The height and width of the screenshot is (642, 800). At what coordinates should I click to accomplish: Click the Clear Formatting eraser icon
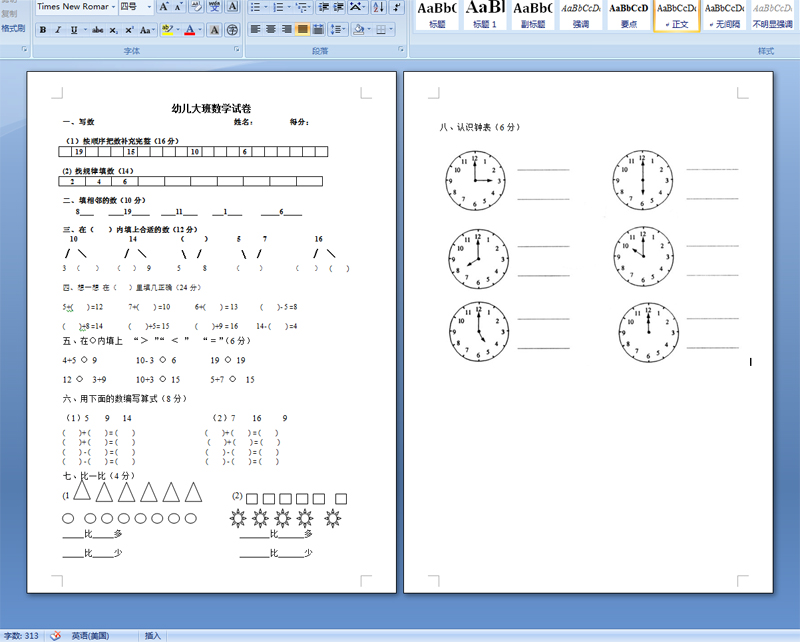click(x=196, y=7)
